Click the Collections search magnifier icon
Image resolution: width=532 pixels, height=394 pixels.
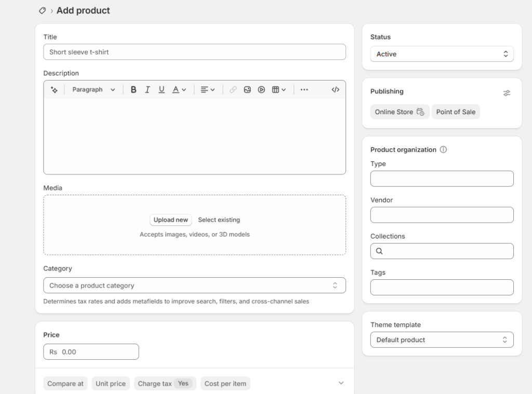pyautogui.click(x=379, y=251)
